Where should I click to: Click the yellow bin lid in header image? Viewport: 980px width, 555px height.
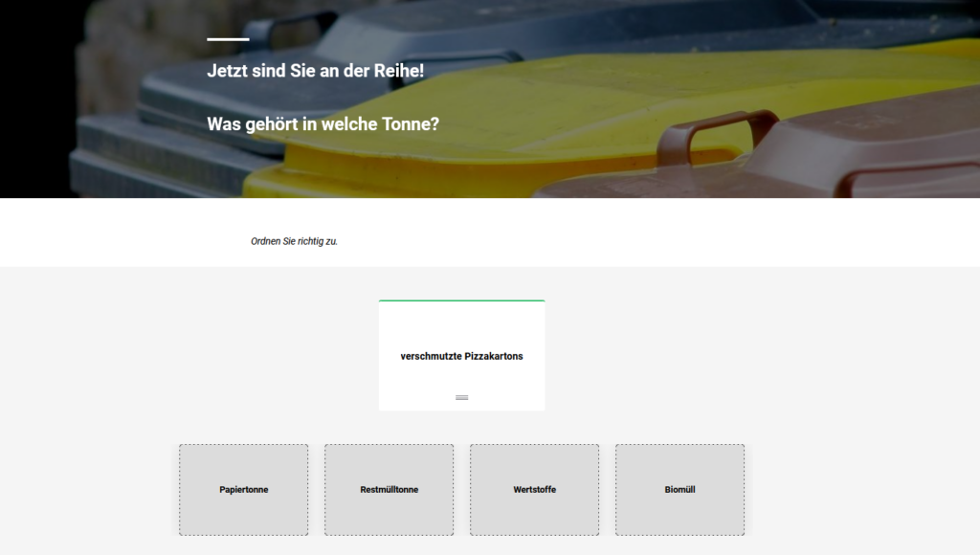coord(574,105)
